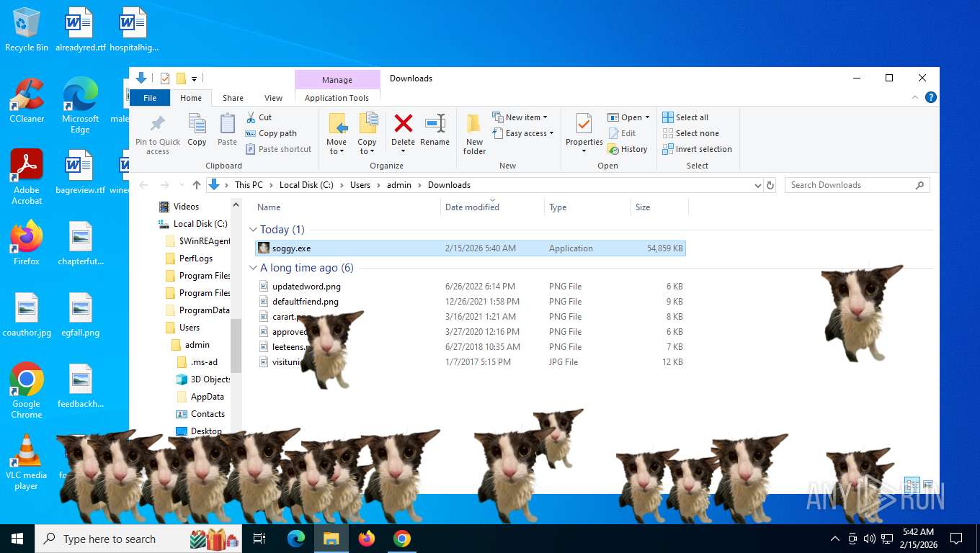Switch to the Home tab
Viewport: 980px width, 553px height.
(x=191, y=98)
